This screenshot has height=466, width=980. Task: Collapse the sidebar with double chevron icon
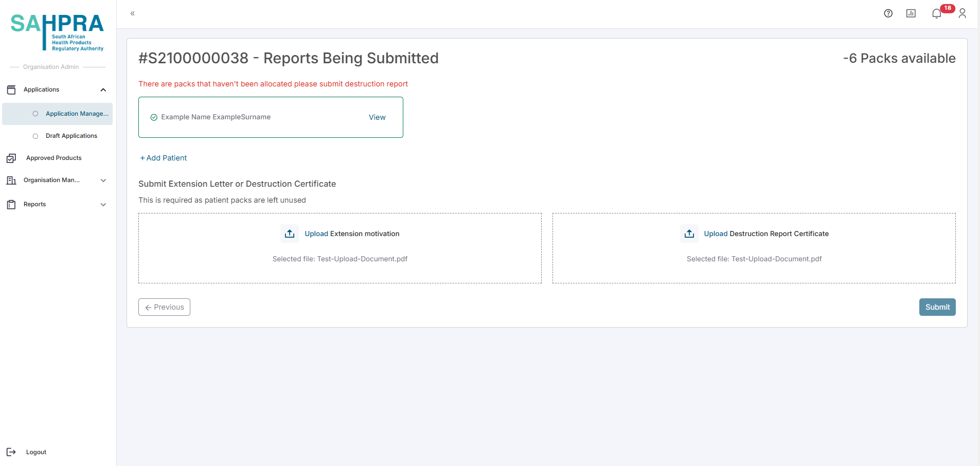pyautogui.click(x=132, y=13)
